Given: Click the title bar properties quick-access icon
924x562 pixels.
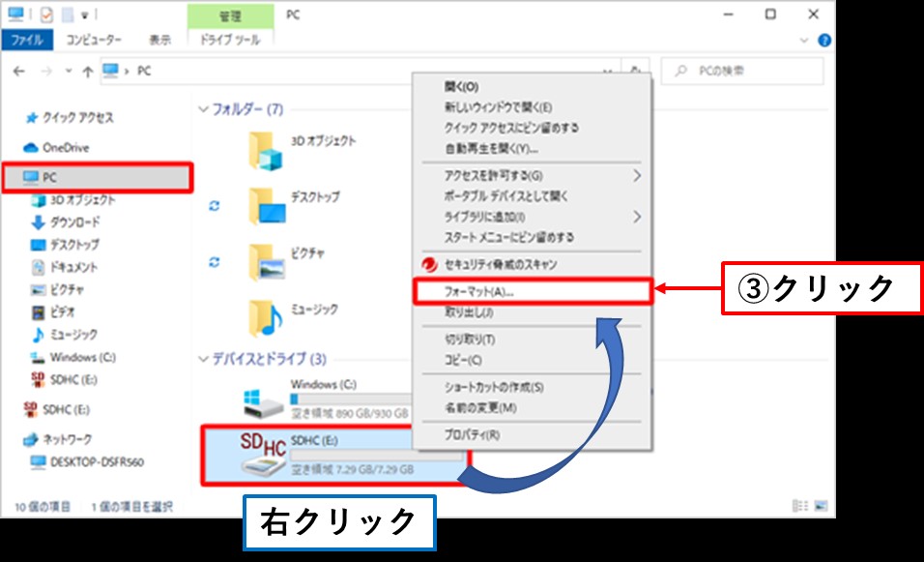Looking at the screenshot, I should click(x=46, y=15).
